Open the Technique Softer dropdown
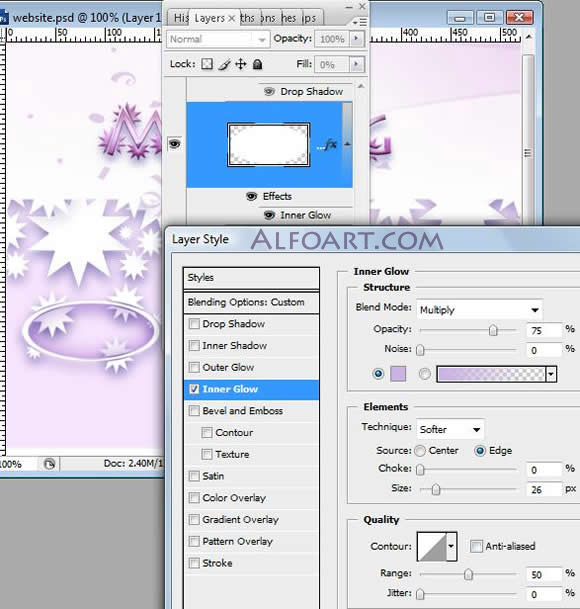580x609 pixels. (450, 429)
